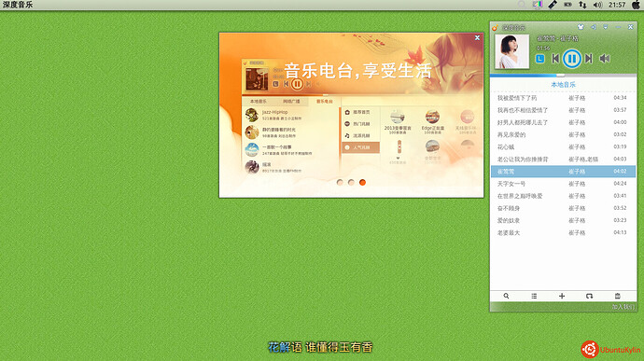Open the playlist list icon
Image resolution: width=644 pixels, height=361 pixels.
pos(534,296)
